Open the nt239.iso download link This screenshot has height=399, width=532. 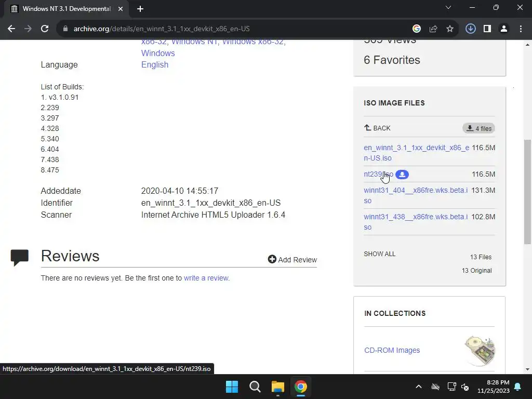coord(378,174)
